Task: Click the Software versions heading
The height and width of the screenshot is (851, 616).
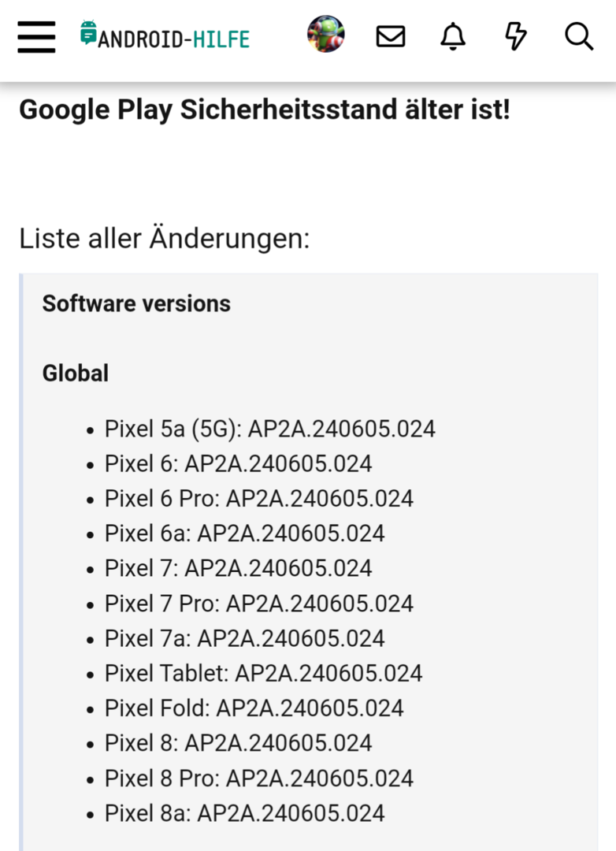Action: (x=136, y=303)
